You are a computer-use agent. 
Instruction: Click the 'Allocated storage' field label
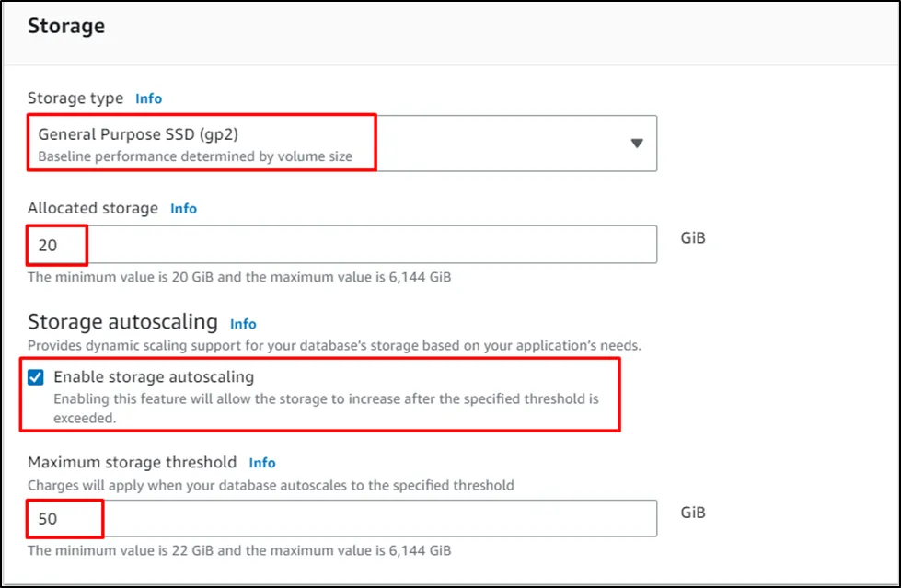[93, 209]
